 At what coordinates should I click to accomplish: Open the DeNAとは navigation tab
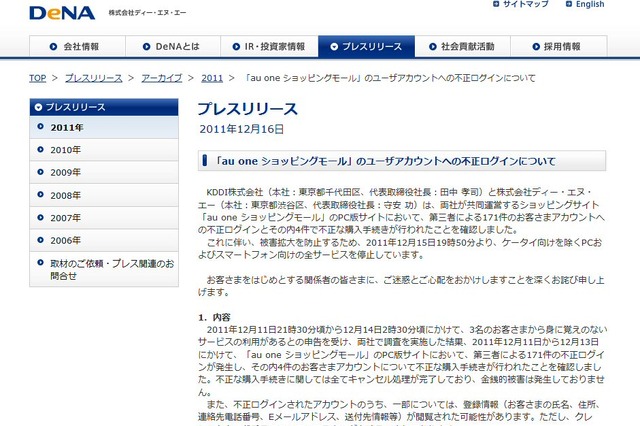pos(173,47)
